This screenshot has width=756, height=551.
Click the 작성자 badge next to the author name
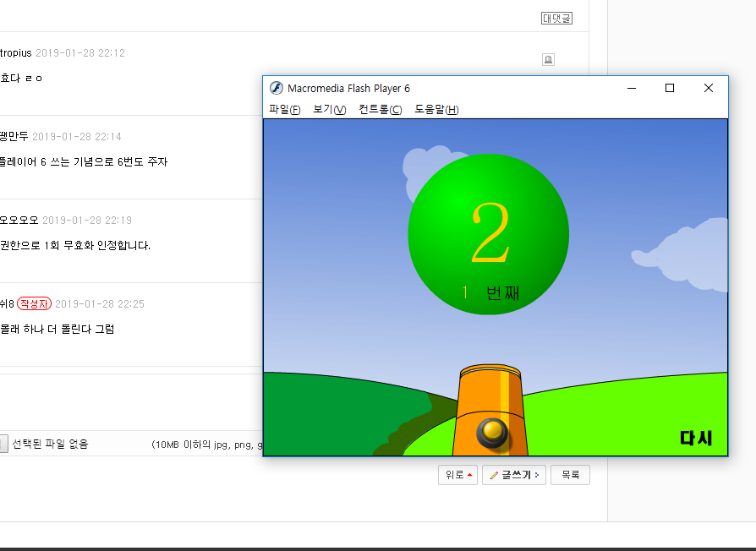pos(34,303)
